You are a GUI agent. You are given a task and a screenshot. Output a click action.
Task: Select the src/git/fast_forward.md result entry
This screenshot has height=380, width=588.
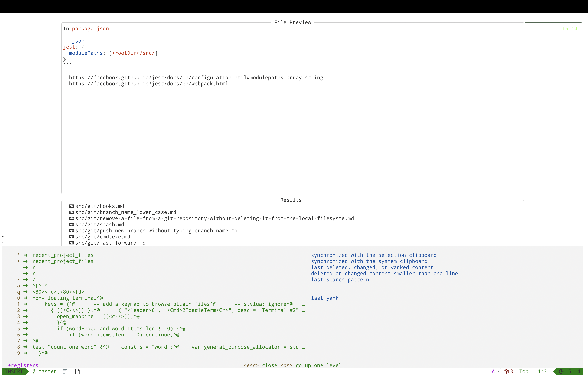click(x=110, y=243)
